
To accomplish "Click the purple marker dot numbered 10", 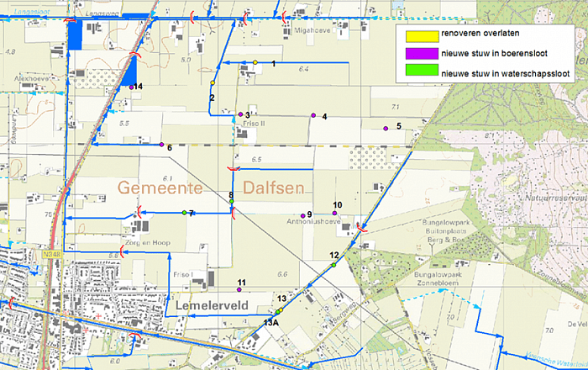I will pyautogui.click(x=334, y=213).
